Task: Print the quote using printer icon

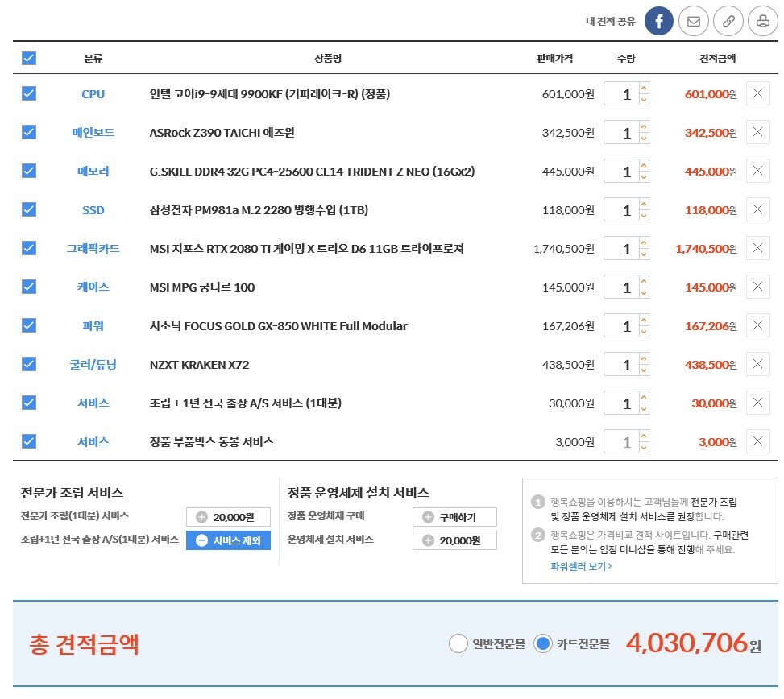Action: pos(762,21)
